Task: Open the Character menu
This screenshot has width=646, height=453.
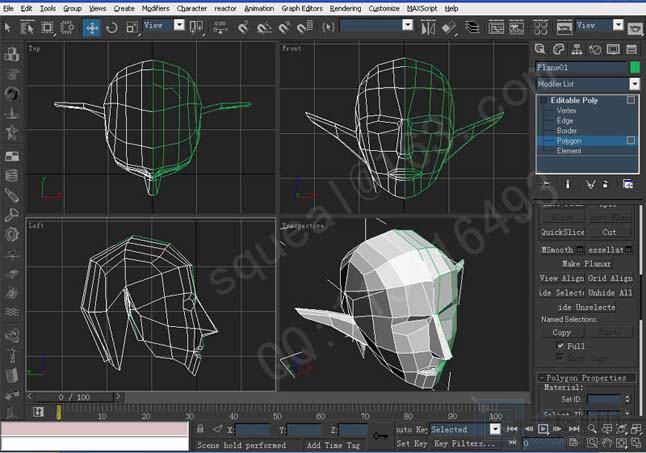Action: (192, 8)
